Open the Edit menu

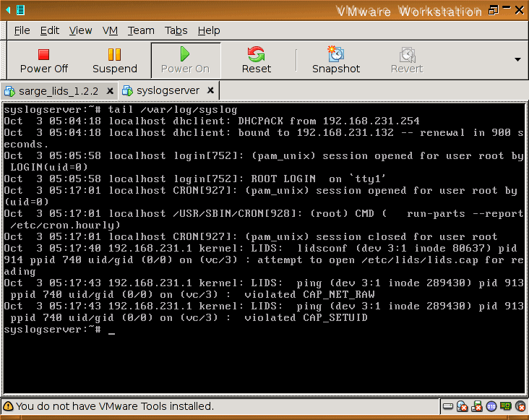pyautogui.click(x=50, y=30)
